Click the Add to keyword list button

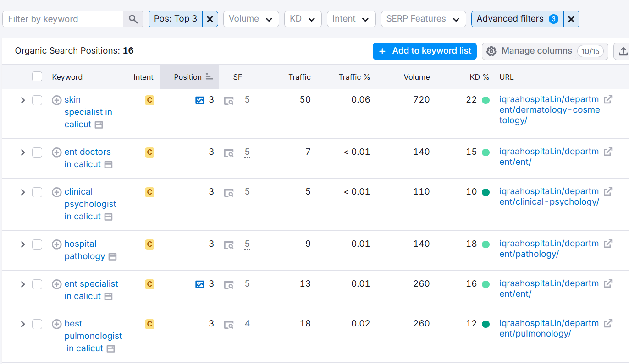(x=425, y=51)
